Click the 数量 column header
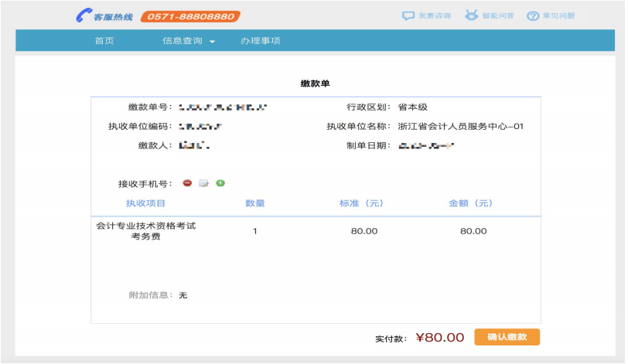The height and width of the screenshot is (364, 628). coord(255,203)
